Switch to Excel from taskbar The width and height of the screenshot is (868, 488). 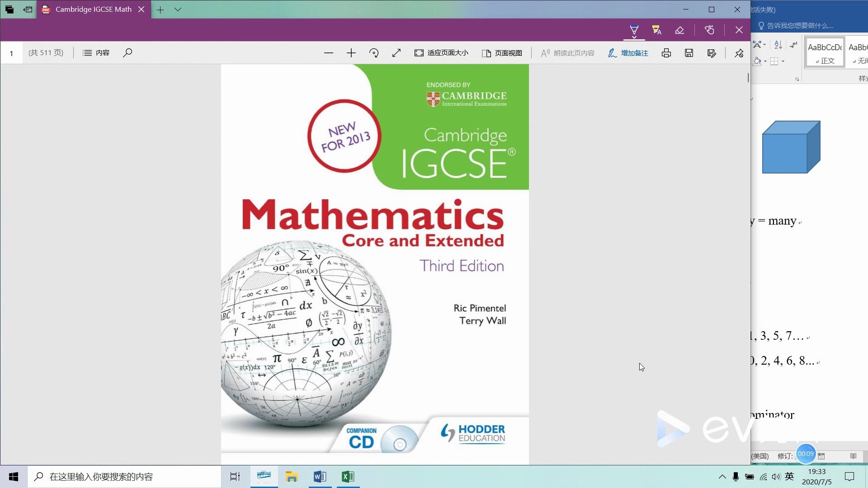pyautogui.click(x=348, y=477)
